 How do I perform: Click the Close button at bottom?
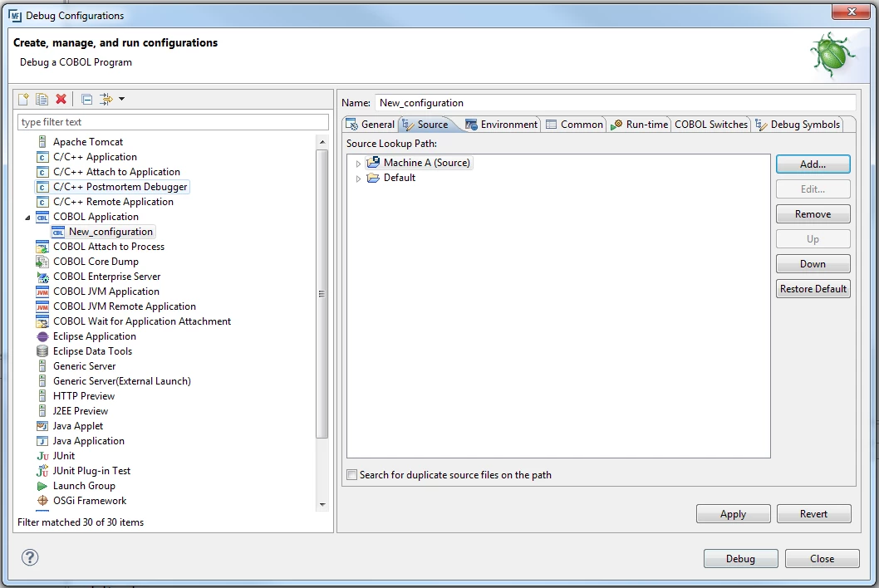click(x=823, y=559)
